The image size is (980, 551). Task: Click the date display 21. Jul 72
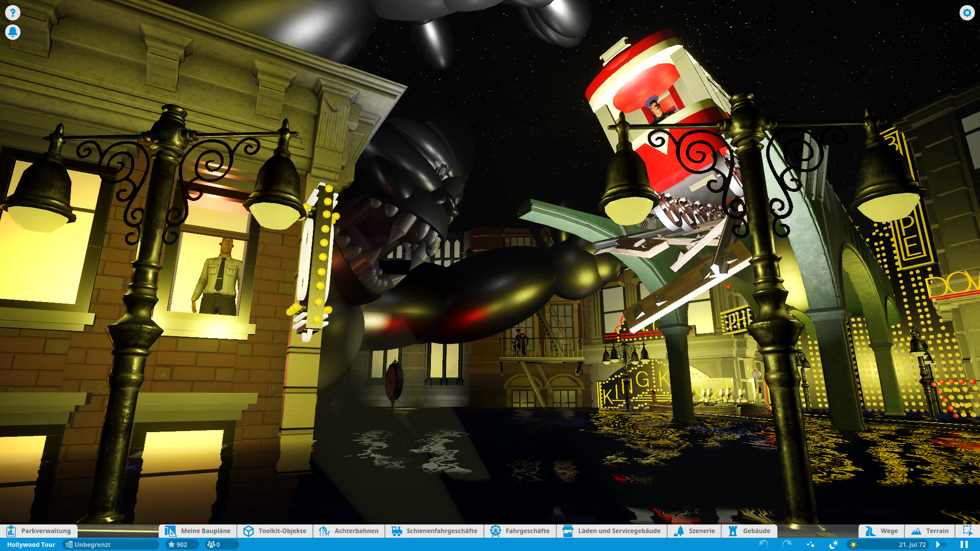tap(912, 545)
